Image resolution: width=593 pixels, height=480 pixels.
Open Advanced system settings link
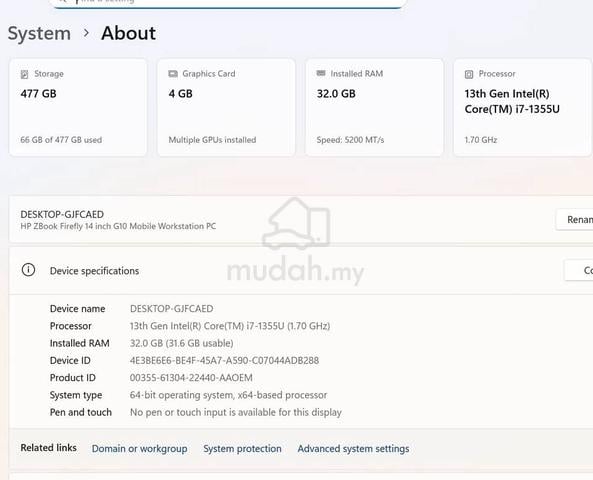(353, 449)
